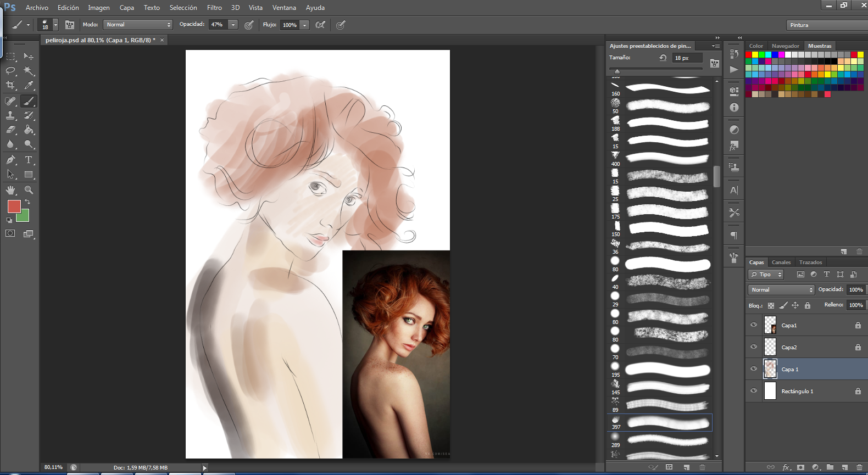The image size is (868, 475).
Task: Select the Healing Brush tool
Action: (x=10, y=101)
